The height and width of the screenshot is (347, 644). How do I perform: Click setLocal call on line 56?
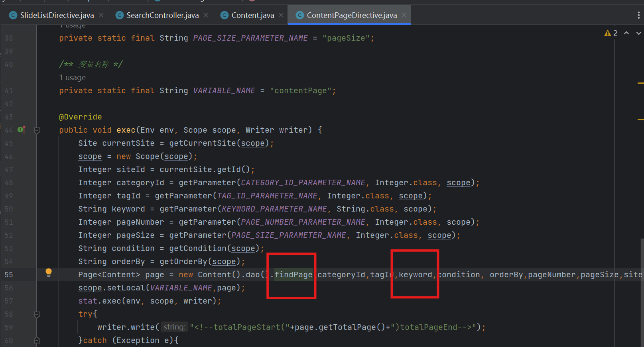[126, 288]
